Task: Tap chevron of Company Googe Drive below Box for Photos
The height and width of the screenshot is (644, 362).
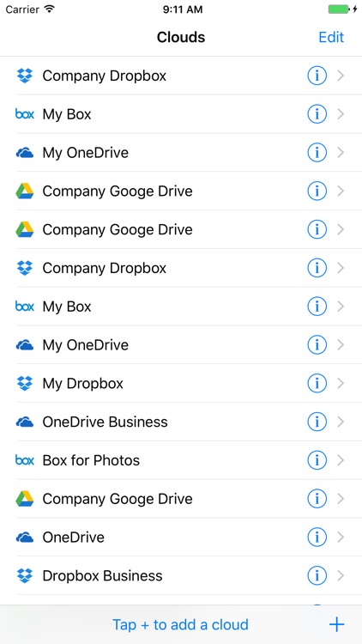Action: [341, 499]
